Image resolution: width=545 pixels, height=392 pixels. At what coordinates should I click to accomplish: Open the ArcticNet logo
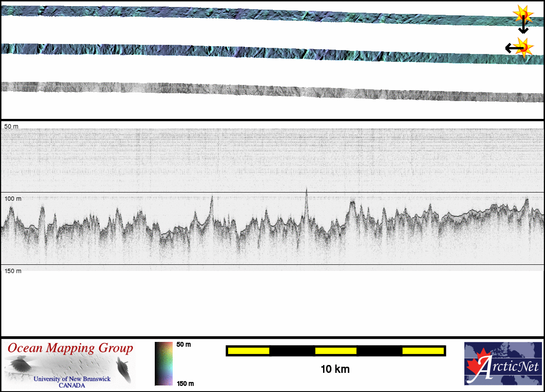[x=503, y=364]
